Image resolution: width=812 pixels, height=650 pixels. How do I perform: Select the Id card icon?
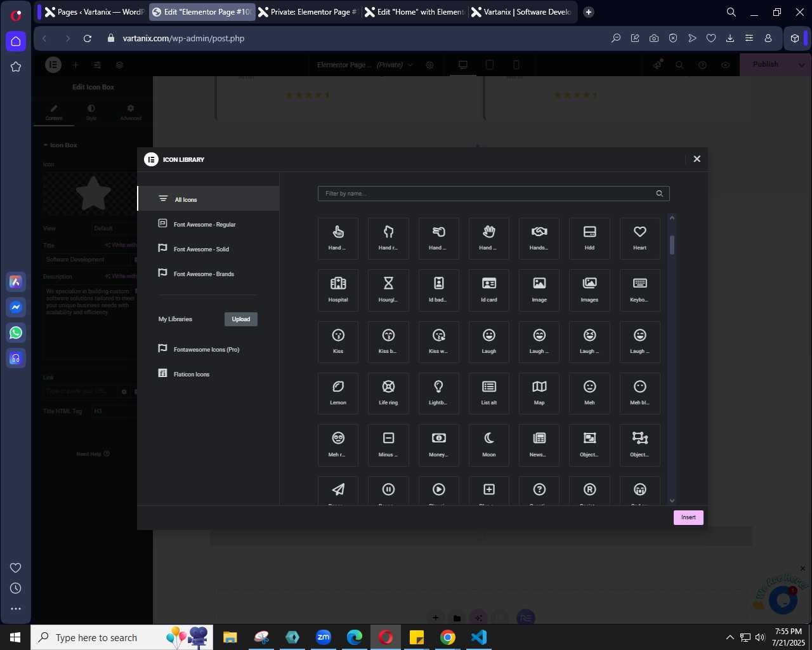(488, 290)
